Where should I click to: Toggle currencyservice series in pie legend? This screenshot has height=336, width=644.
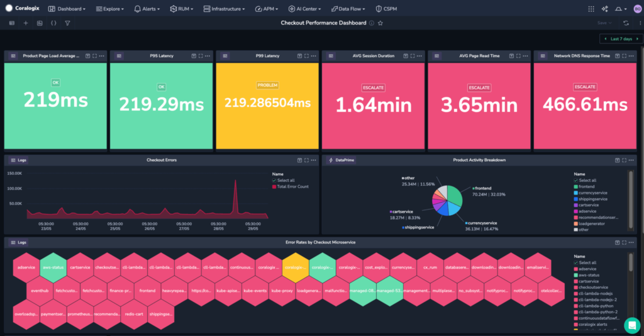click(x=590, y=193)
